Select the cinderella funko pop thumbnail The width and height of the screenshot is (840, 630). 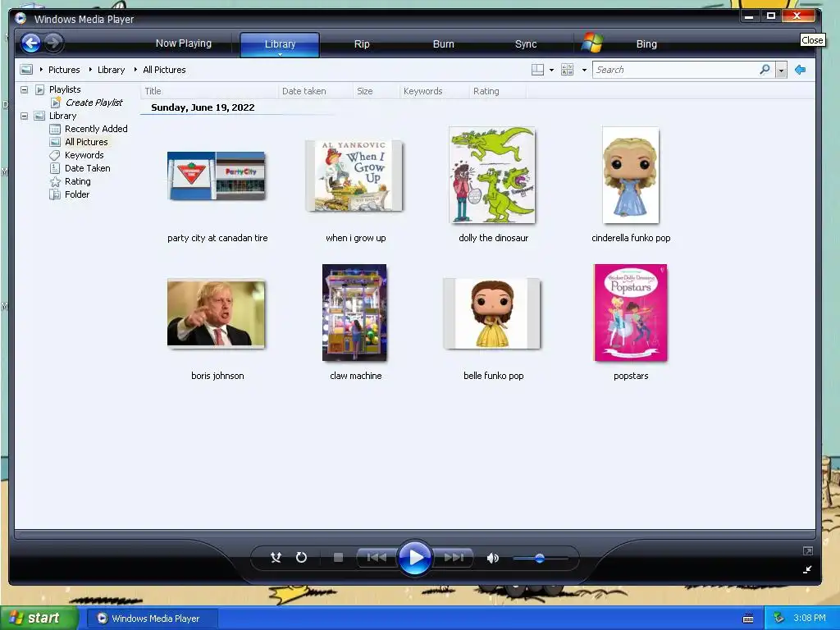click(631, 176)
